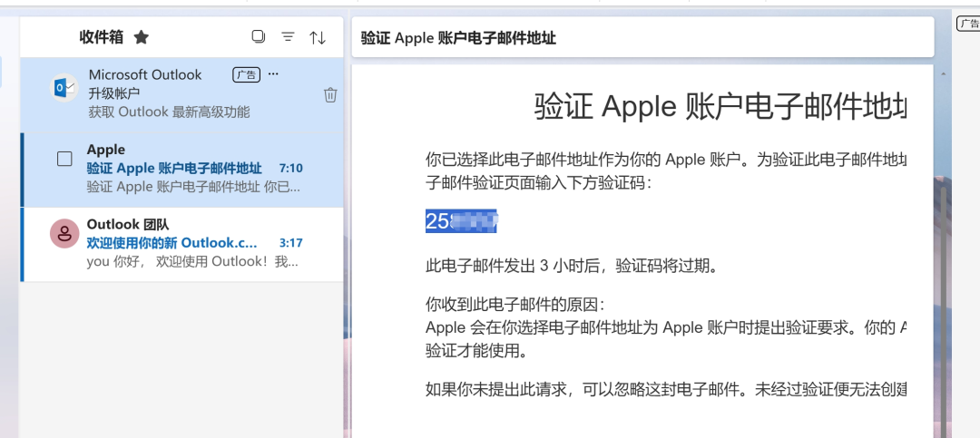Click the 7:10 timestamp on Apple email
Screen dimensions: 980x438
click(x=290, y=168)
